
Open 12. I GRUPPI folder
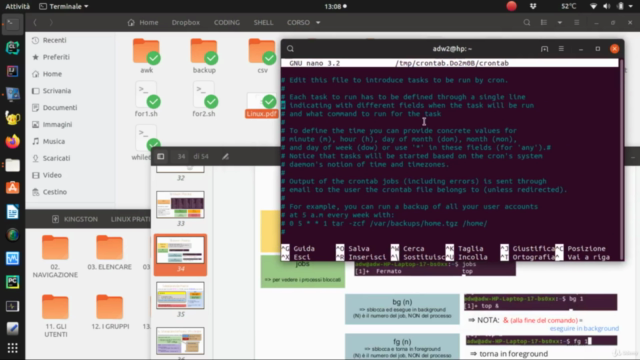[110, 312]
